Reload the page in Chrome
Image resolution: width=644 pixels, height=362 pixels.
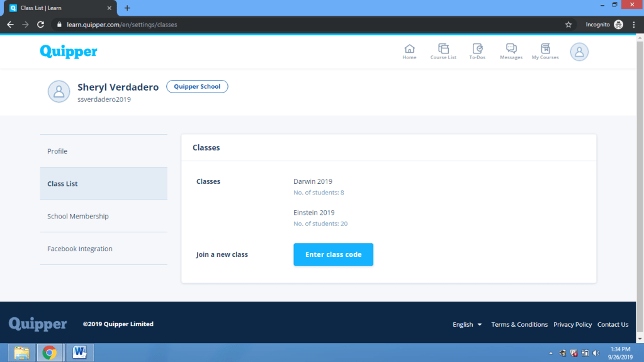click(x=41, y=25)
